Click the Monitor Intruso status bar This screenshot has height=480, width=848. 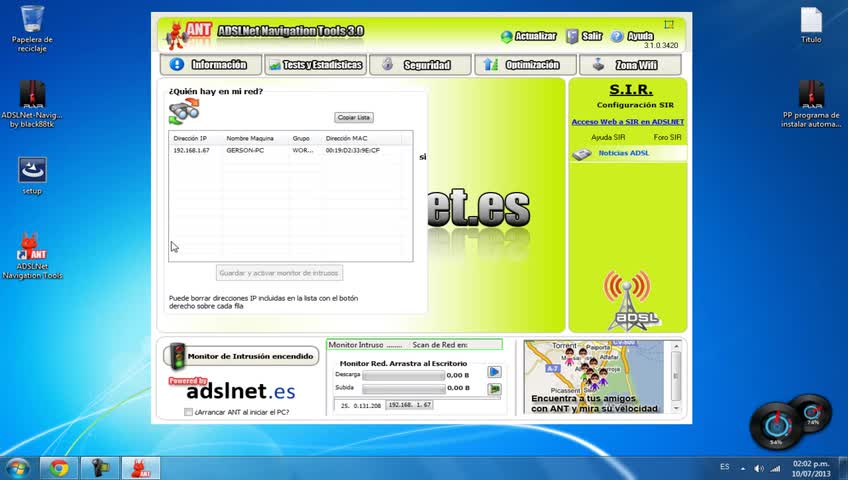414,345
